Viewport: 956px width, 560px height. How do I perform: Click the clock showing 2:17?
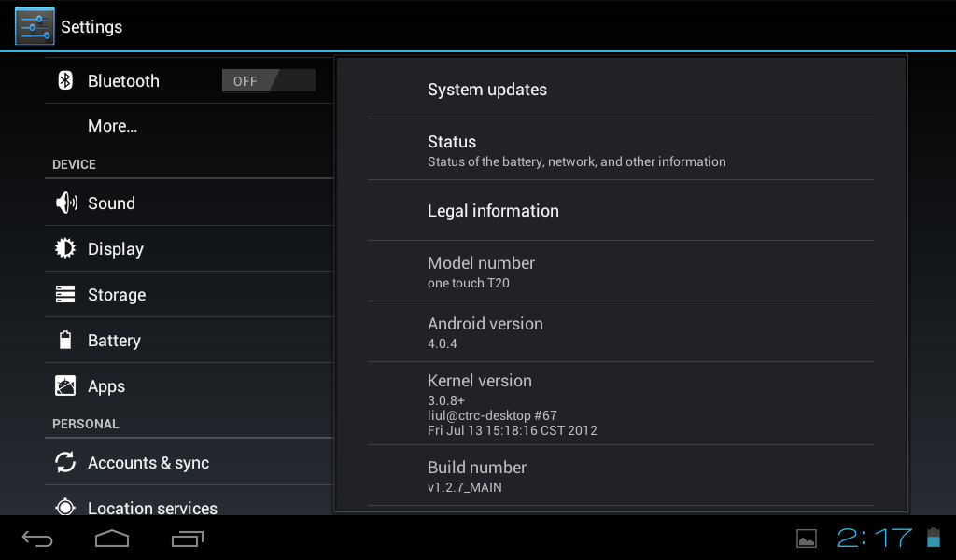point(874,538)
